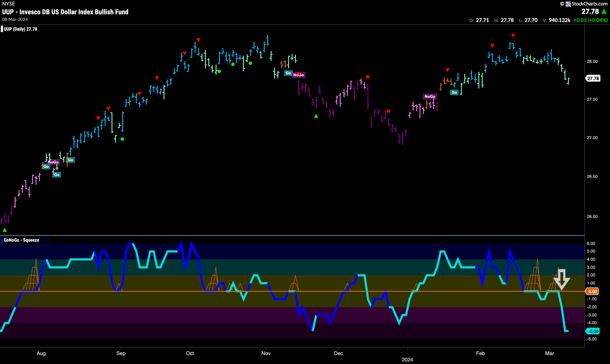Click the change value +0.01 (+0.04%)
The height and width of the screenshot is (364, 610).
[x=590, y=20]
